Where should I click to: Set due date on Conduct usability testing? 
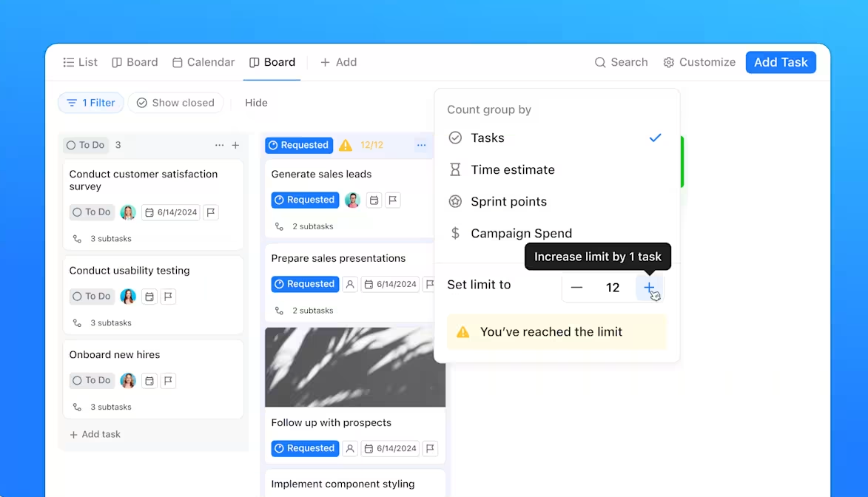click(x=149, y=297)
